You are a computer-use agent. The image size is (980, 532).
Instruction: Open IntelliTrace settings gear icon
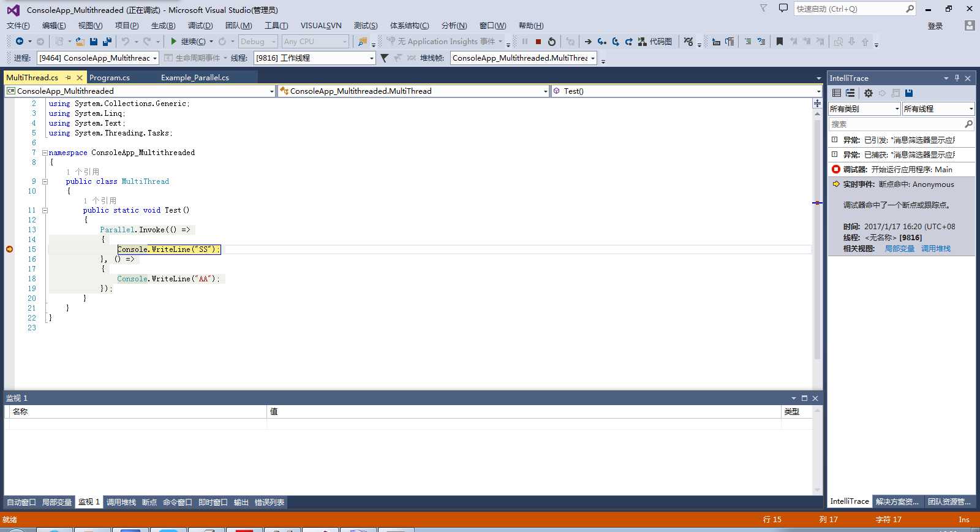click(x=869, y=93)
